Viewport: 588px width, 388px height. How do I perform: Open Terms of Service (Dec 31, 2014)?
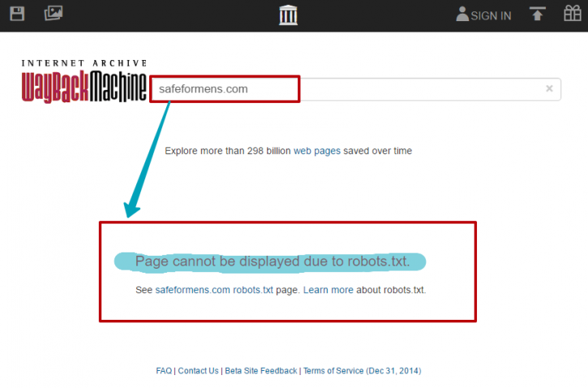coord(363,371)
